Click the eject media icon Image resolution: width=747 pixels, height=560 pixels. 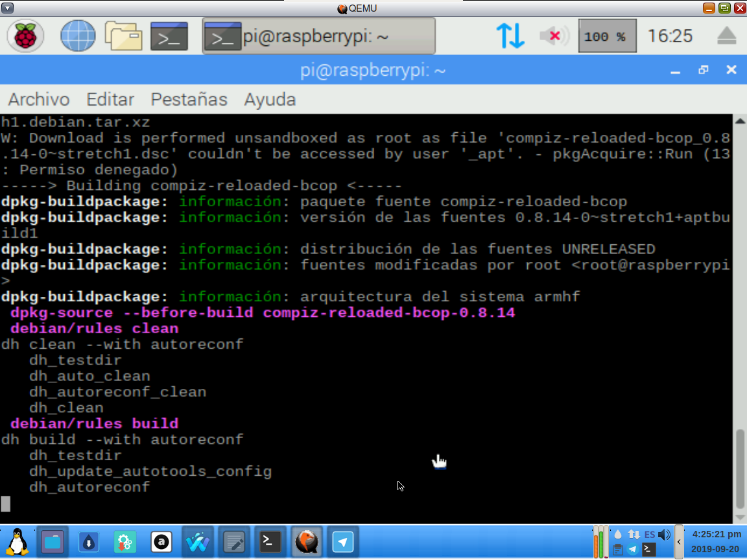726,36
